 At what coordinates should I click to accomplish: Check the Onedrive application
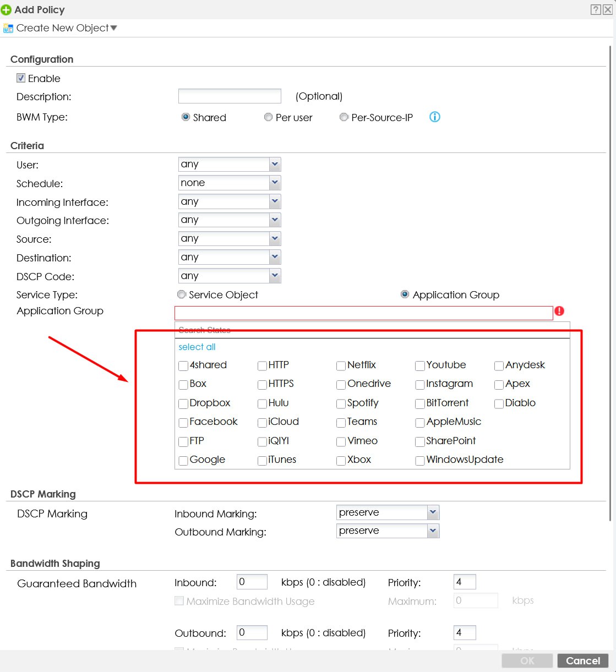341,385
